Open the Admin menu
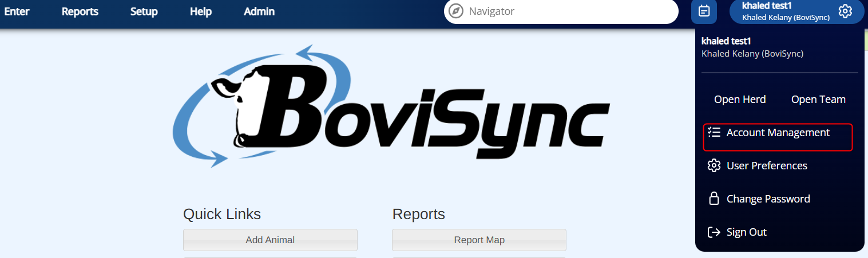The height and width of the screenshot is (258, 868). click(x=259, y=11)
